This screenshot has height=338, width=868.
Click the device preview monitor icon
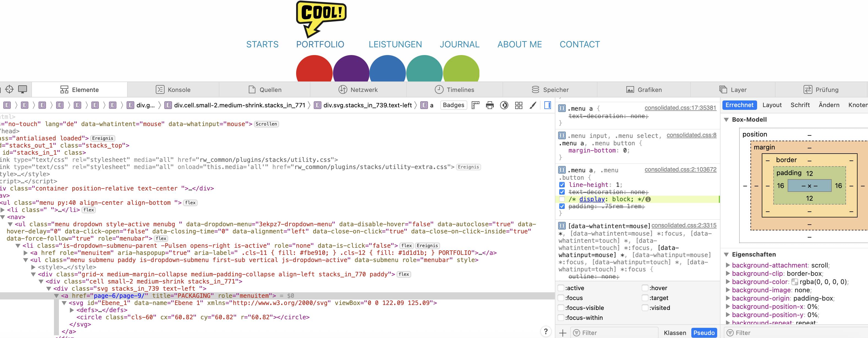pos(23,89)
